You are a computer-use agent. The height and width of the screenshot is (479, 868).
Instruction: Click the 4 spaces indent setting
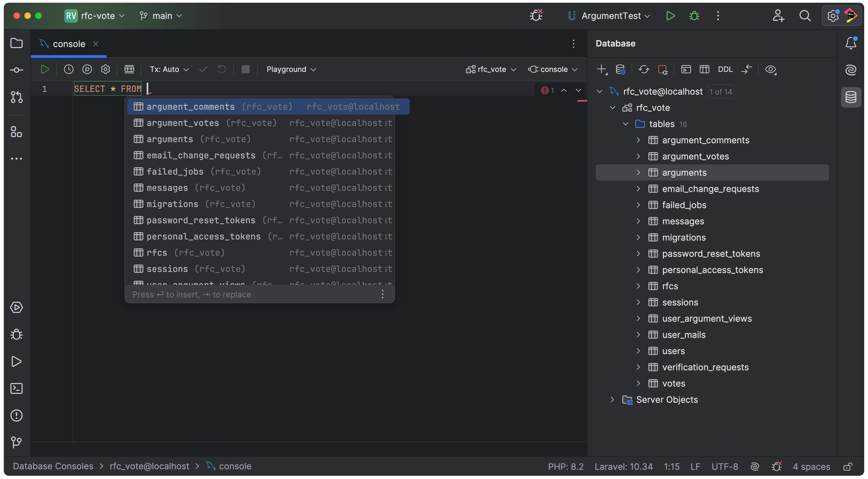[x=811, y=467]
